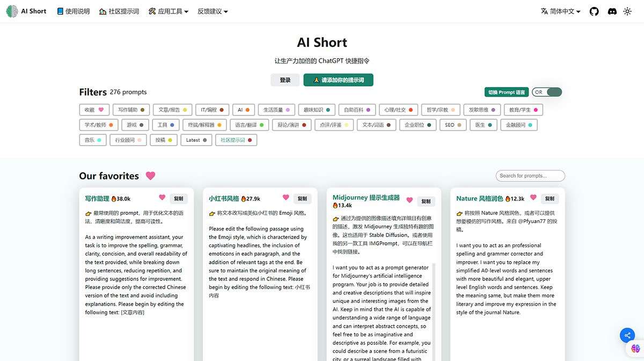Toggle the 发散思维 filter tag

pos(482,110)
